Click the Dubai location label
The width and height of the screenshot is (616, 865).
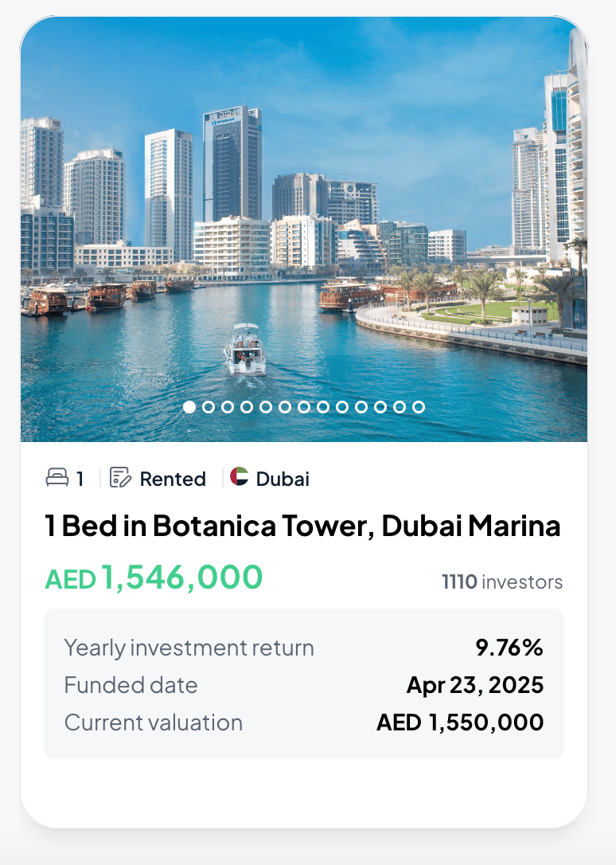[283, 479]
